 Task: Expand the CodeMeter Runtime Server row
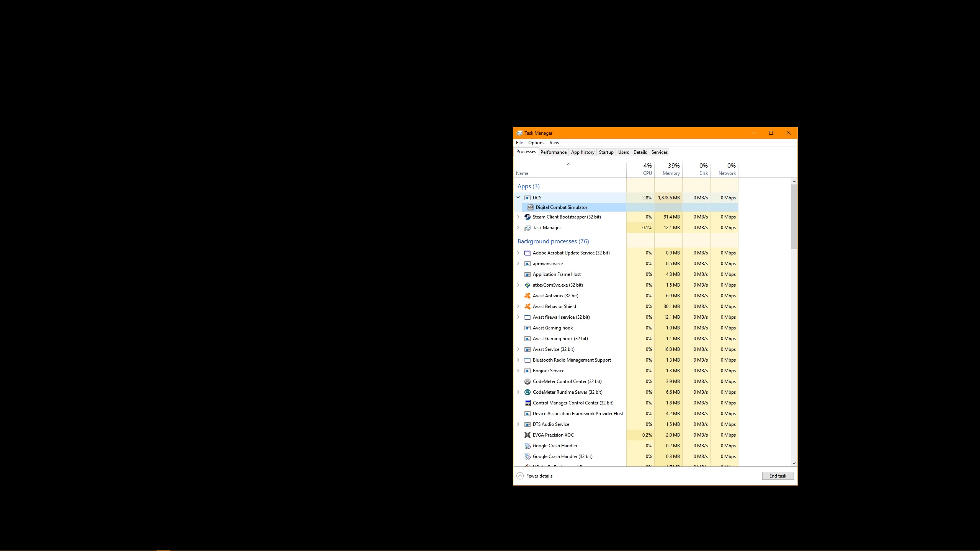coord(518,392)
